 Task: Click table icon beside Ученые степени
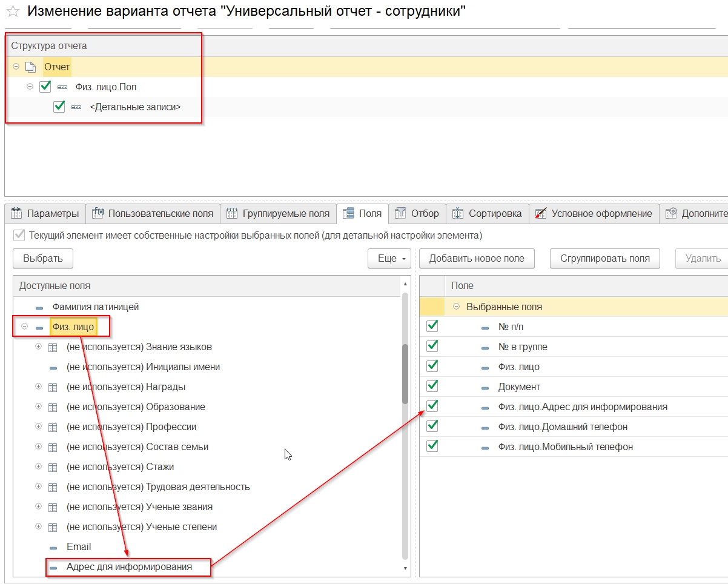53,527
